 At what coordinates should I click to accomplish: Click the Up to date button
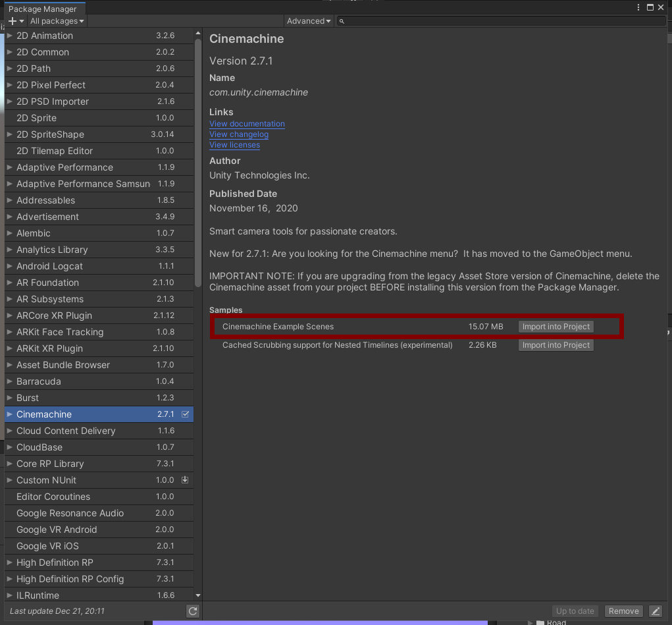[x=575, y=611]
